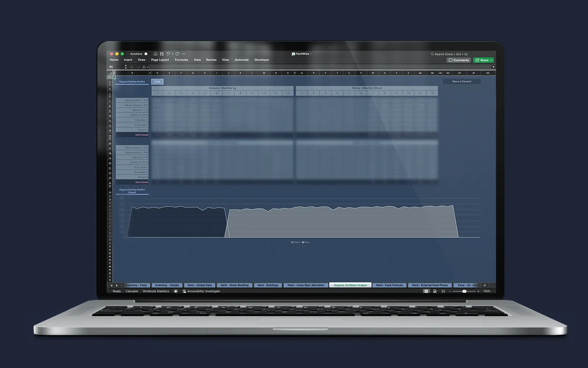Open the Developer ribbon tab
The height and width of the screenshot is (368, 588).
pyautogui.click(x=262, y=60)
